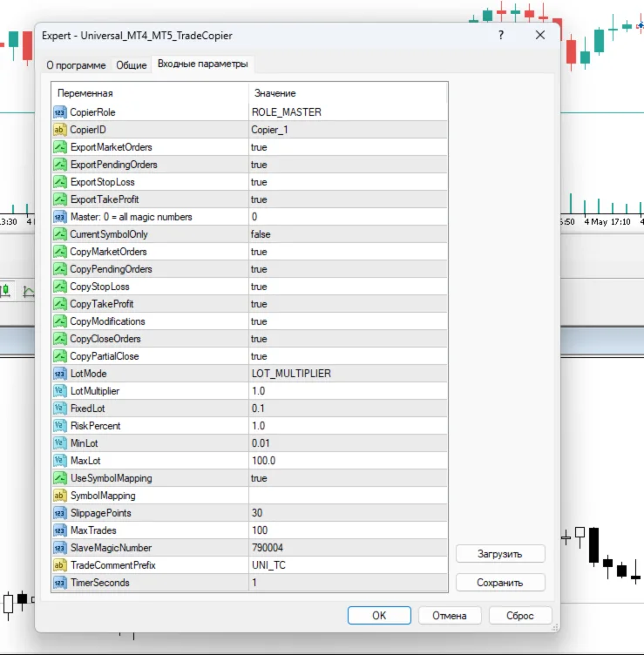Click the TimerSeconds integer icon
Screen dimensions: 644x655
60,583
